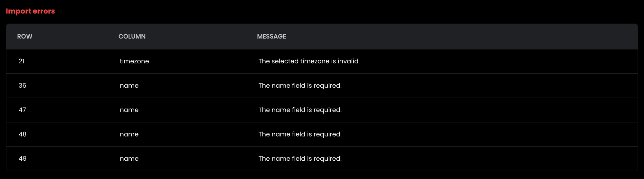Select row number 49 cell
644x179 pixels.
point(23,159)
